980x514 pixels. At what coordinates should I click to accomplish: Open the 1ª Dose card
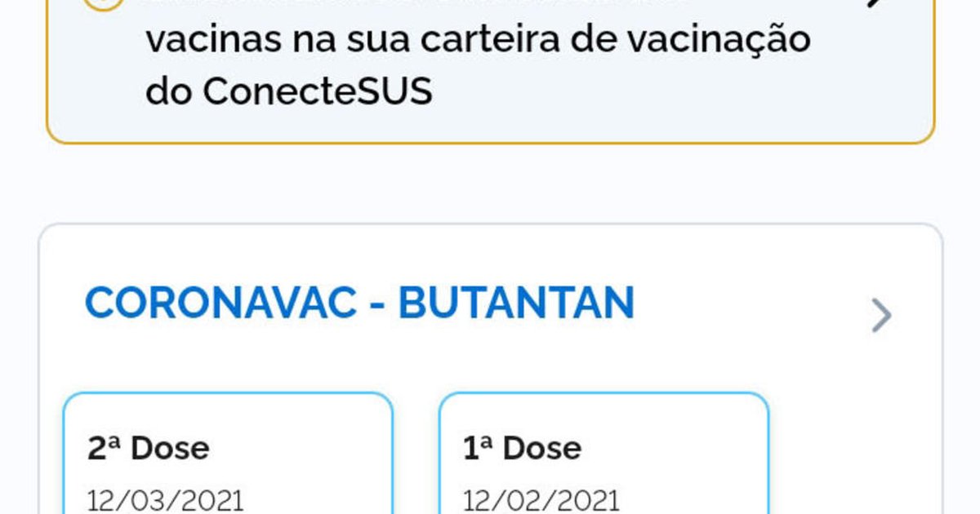604,457
